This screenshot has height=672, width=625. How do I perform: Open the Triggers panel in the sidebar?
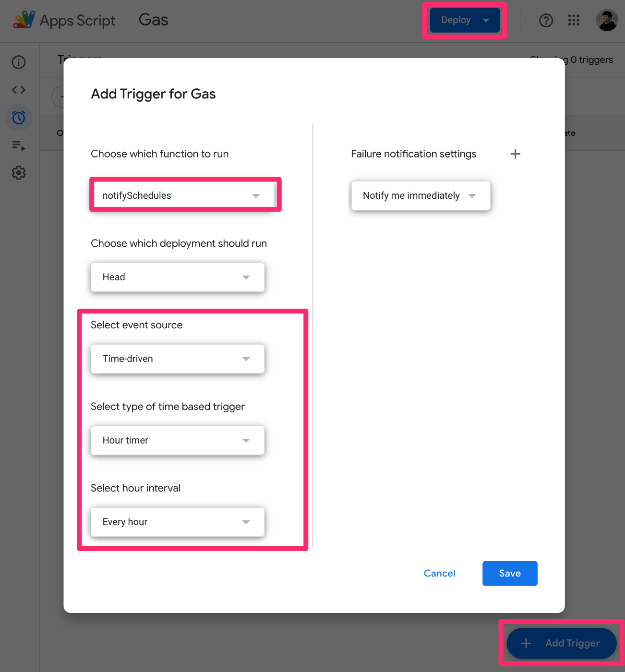click(x=18, y=117)
